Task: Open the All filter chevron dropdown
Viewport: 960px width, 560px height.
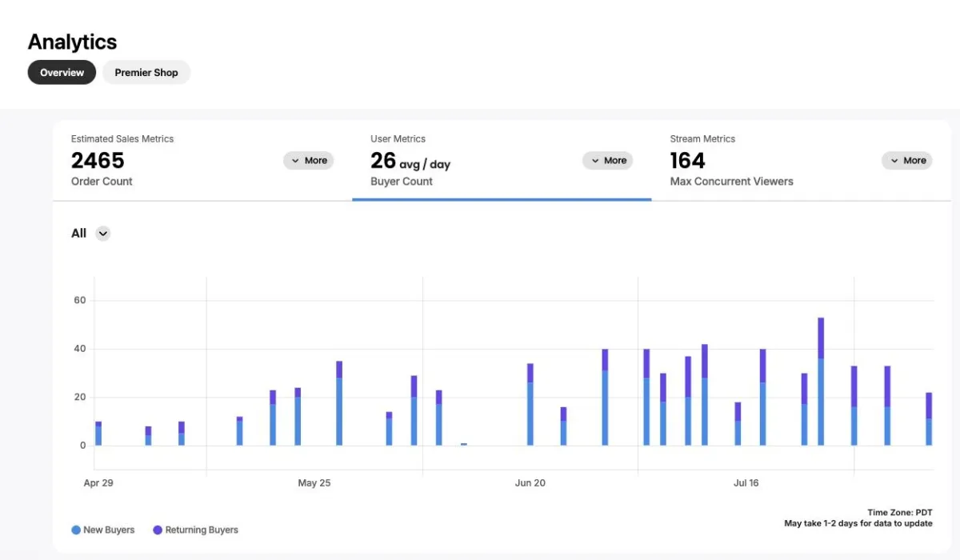Action: [x=102, y=234]
